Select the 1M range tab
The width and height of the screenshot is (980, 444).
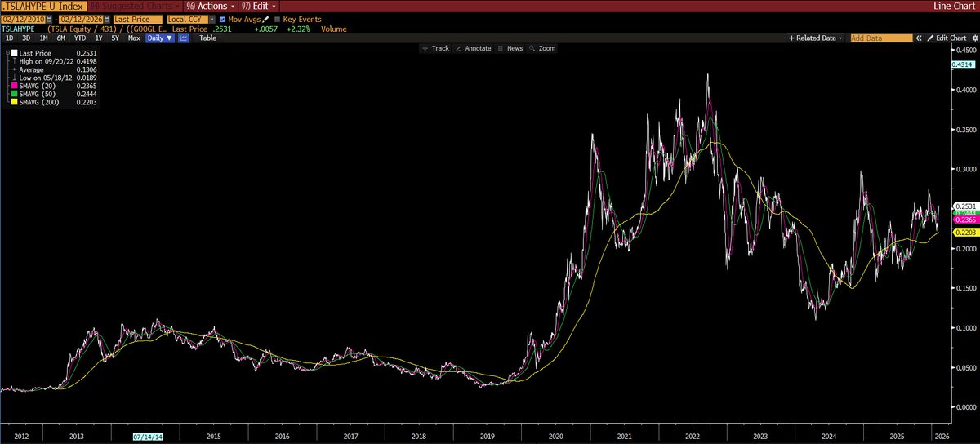43,38
